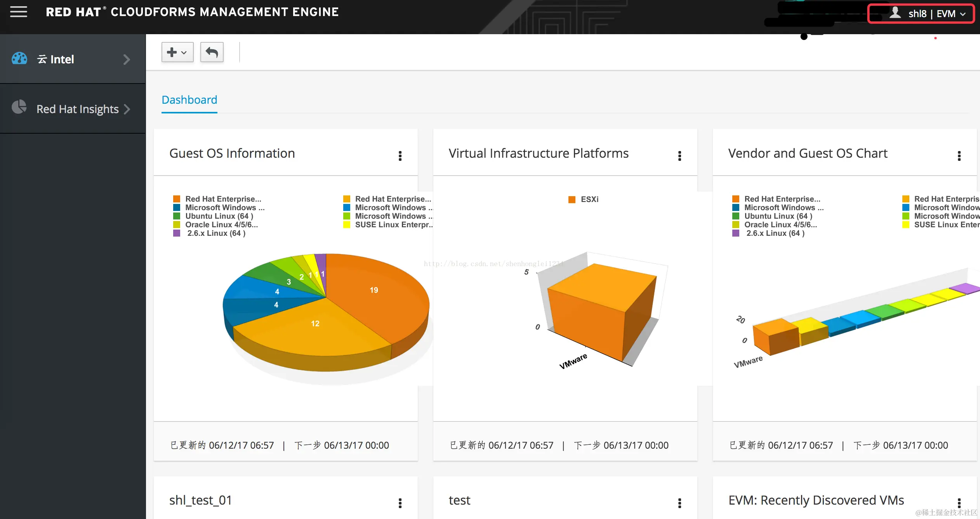Click user avatar icon next to shl8
Image resolution: width=980 pixels, height=519 pixels.
[x=895, y=13]
